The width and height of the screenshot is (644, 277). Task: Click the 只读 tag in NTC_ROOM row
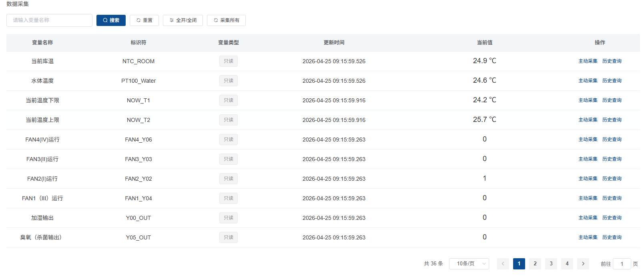pos(229,61)
